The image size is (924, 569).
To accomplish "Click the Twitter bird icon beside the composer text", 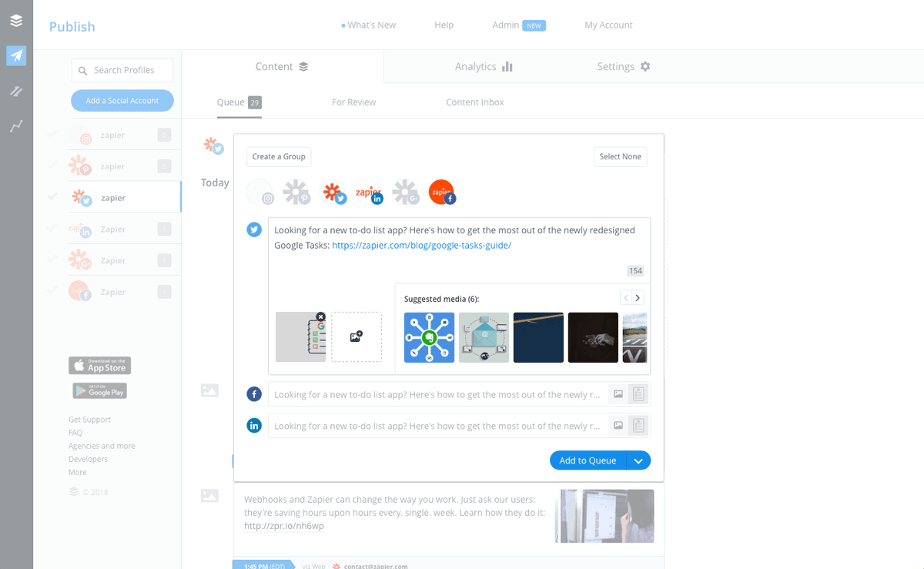I will [x=254, y=229].
